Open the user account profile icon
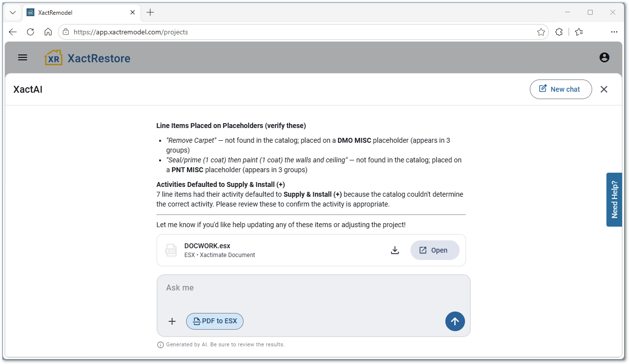 tap(604, 57)
